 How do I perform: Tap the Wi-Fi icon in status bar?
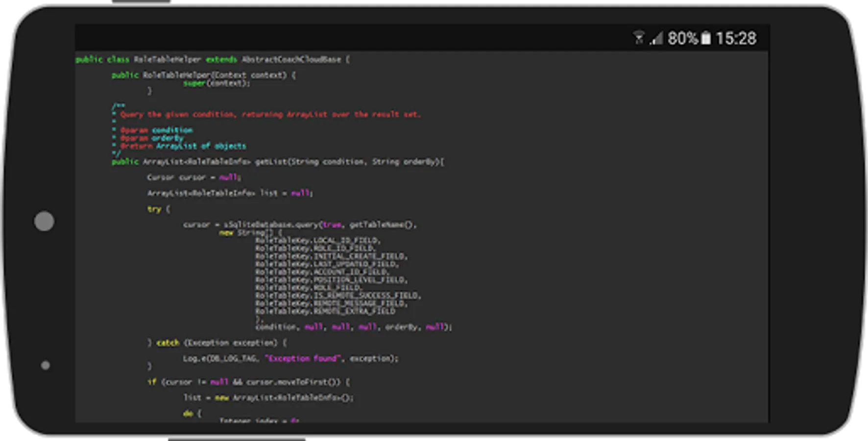pyautogui.click(x=638, y=38)
